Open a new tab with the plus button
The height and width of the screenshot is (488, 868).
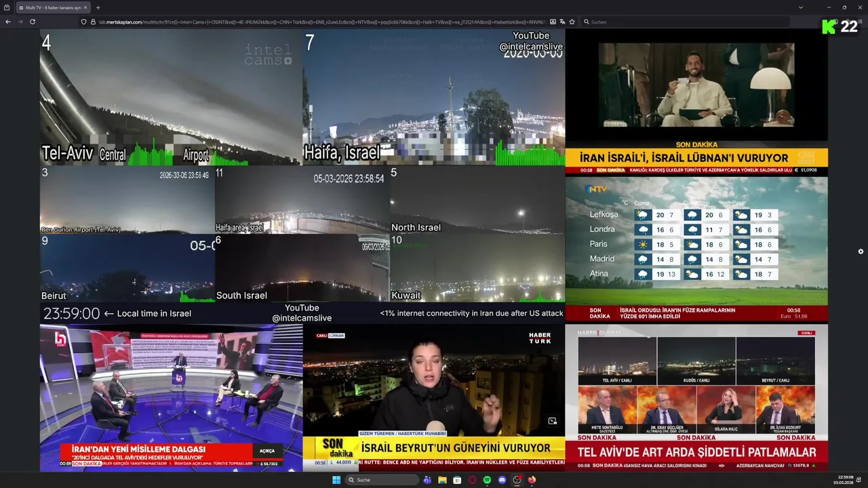[x=98, y=7]
